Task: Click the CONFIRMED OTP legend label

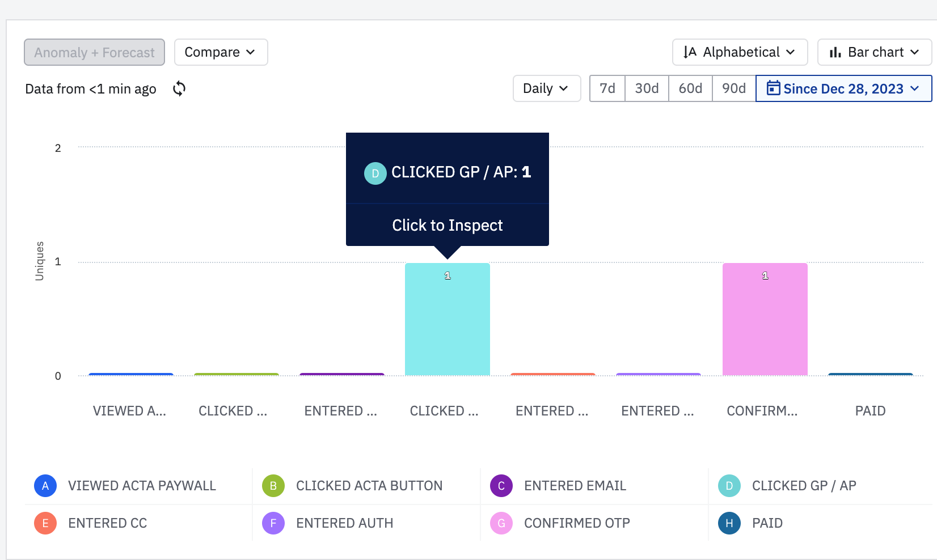Action: click(x=577, y=523)
